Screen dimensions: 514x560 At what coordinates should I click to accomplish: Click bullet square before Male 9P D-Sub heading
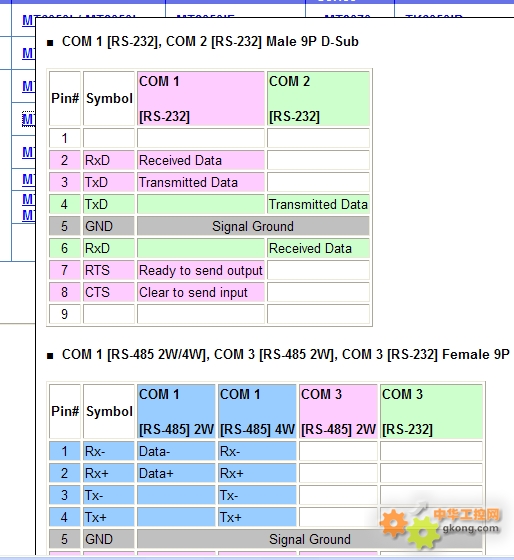pos(50,43)
